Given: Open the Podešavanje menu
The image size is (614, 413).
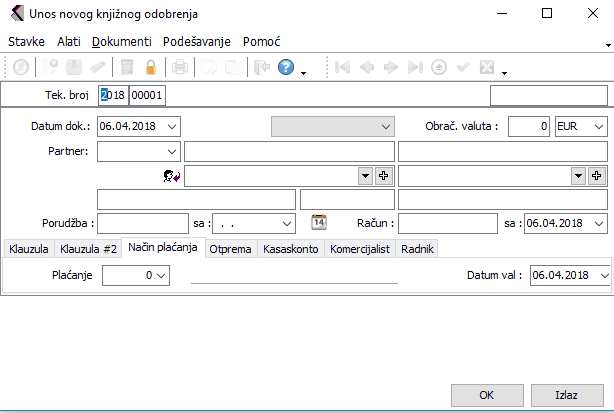Looking at the screenshot, I should click(197, 42).
